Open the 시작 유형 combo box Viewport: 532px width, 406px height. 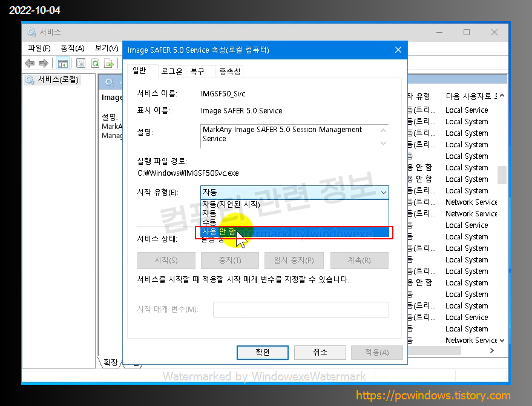[x=295, y=192]
